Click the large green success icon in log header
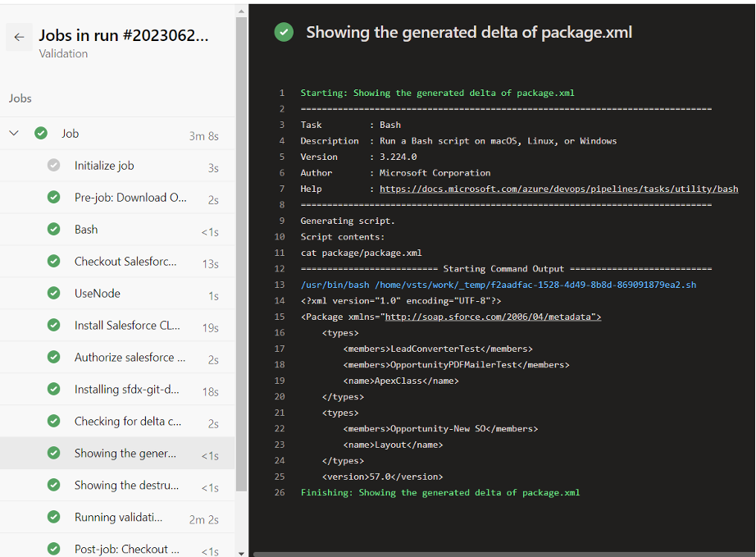This screenshot has height=557, width=756. pyautogui.click(x=284, y=32)
